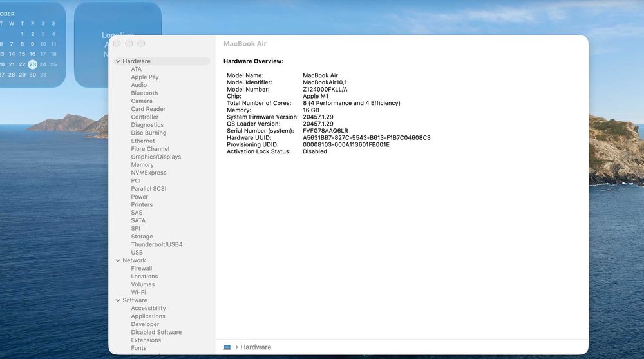Viewport: 644px width, 359px height.
Task: Select Disabled Software item
Action: [x=156, y=333]
